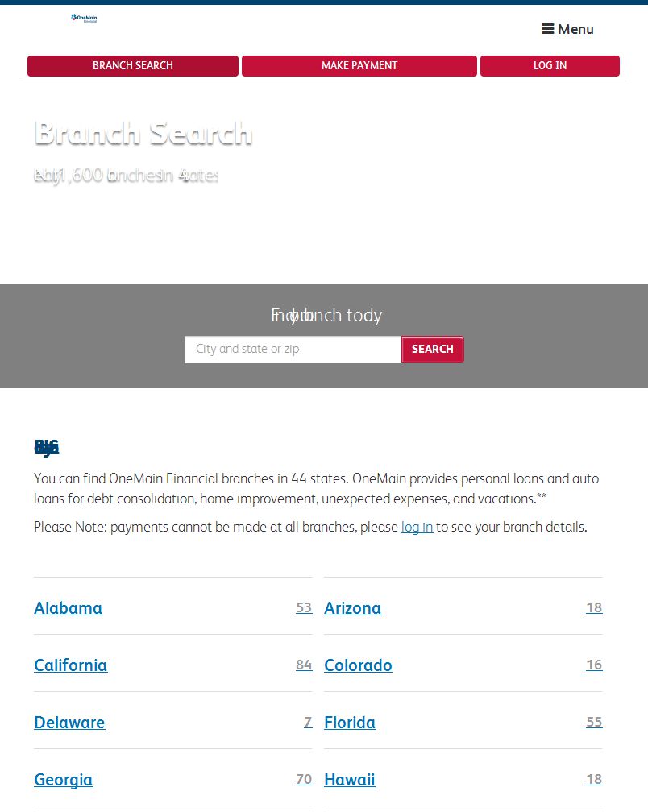
Task: Click the red Search button
Action: tap(432, 349)
